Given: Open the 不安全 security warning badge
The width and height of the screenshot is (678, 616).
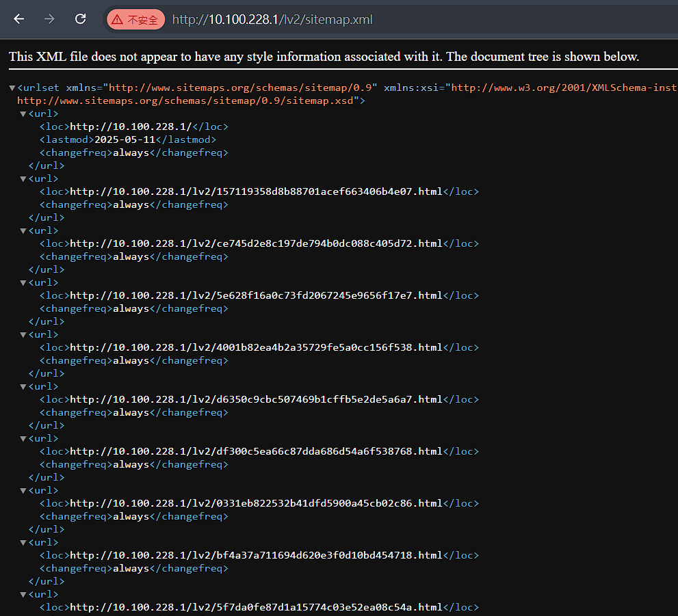Looking at the screenshot, I should click(x=135, y=20).
